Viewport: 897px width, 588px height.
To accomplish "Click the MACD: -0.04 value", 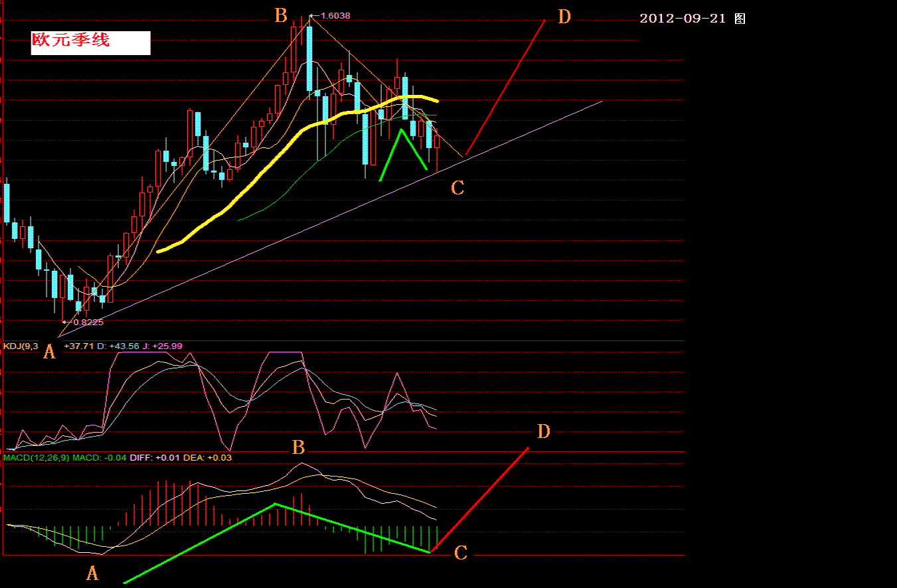I will pos(100,457).
